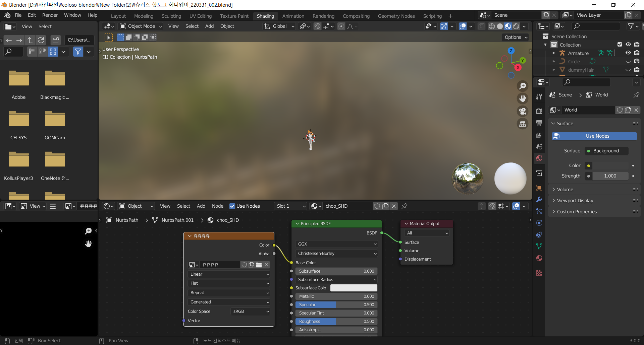Refresh the file browser list

click(x=41, y=40)
